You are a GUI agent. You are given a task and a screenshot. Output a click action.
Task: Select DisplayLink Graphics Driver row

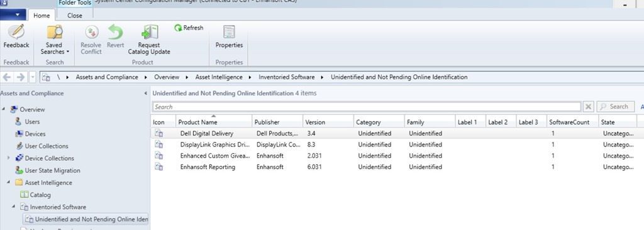pos(397,145)
